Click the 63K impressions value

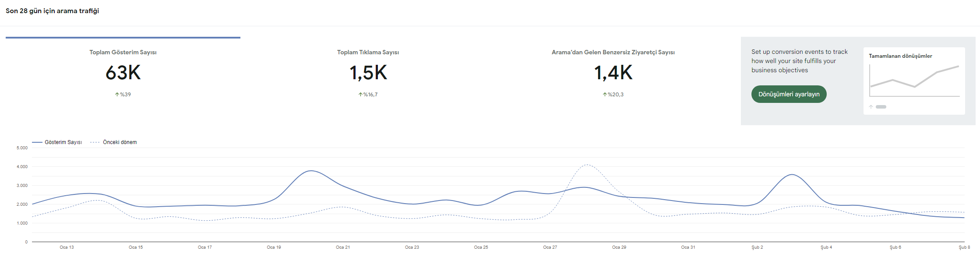tap(123, 73)
